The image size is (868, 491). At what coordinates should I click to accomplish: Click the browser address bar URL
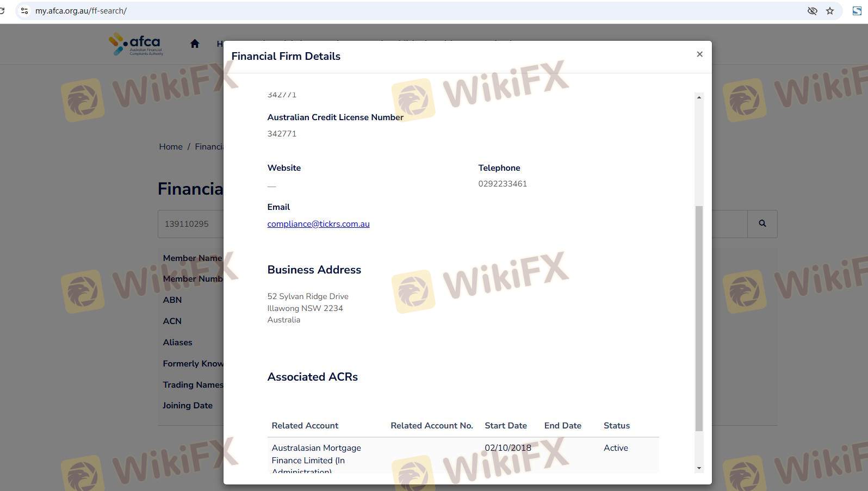tap(81, 11)
